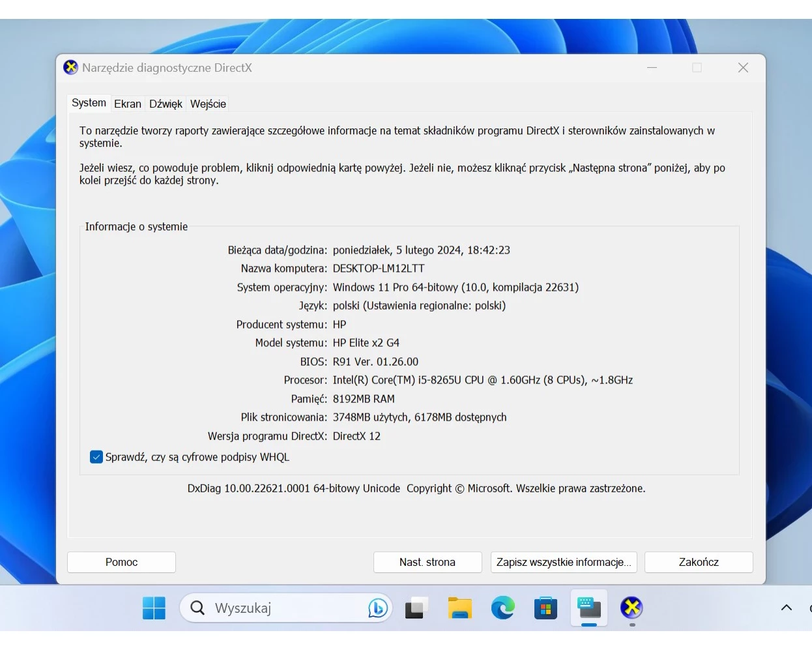Click the Wyszukaj taskbar search field
This screenshot has height=650, width=812.
(287, 608)
